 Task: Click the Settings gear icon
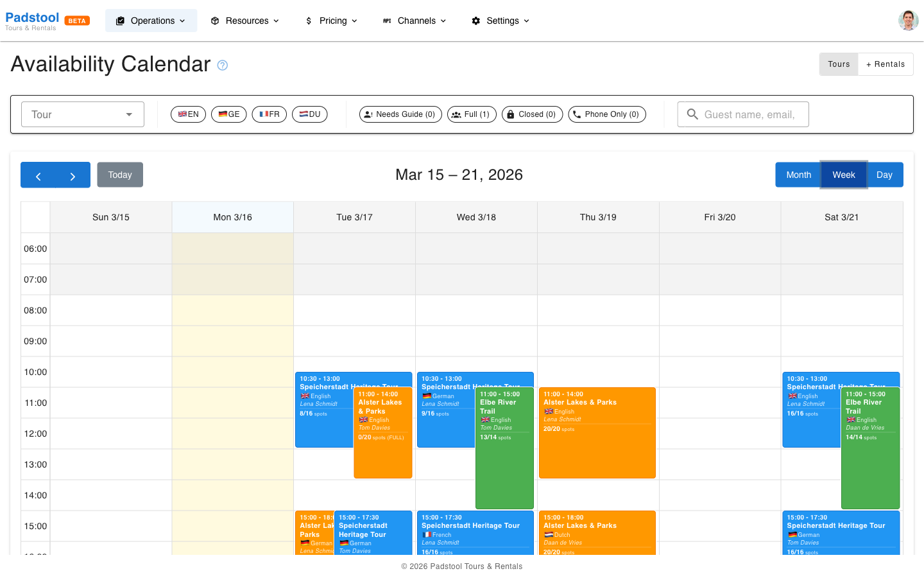tap(475, 21)
